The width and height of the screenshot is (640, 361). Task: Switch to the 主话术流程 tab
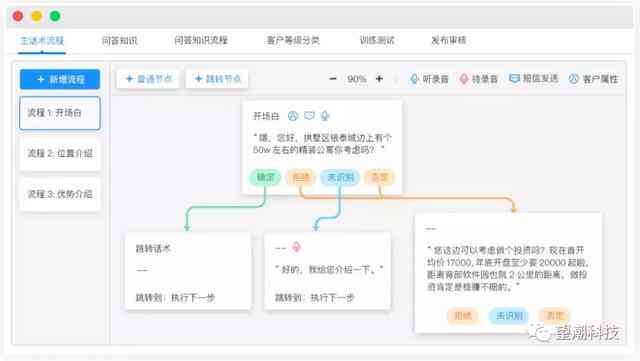42,40
